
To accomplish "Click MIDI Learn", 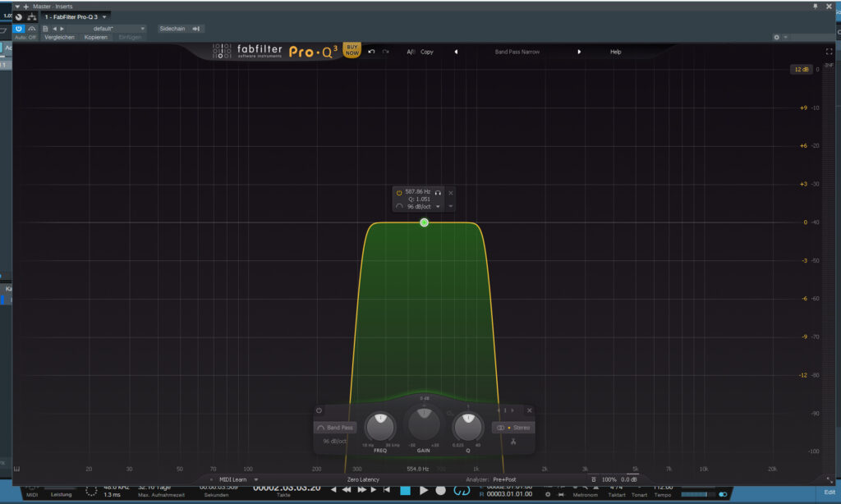I will click(232, 480).
